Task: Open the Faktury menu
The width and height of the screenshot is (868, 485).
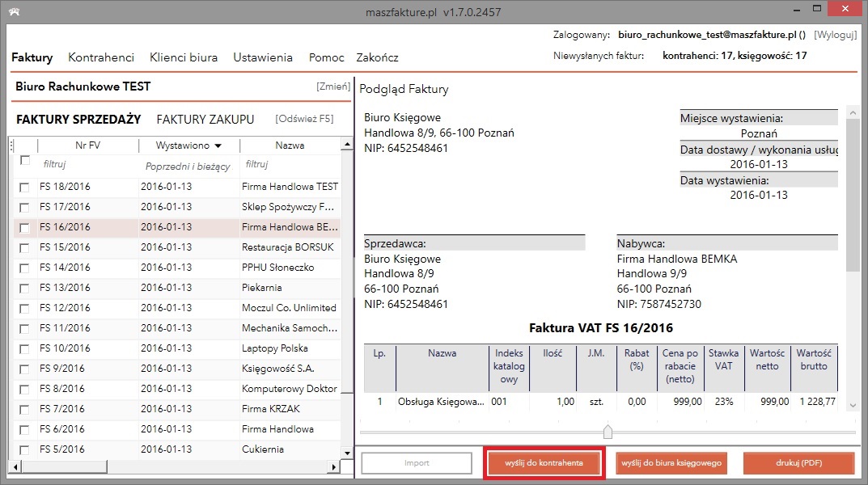Action: coord(32,57)
